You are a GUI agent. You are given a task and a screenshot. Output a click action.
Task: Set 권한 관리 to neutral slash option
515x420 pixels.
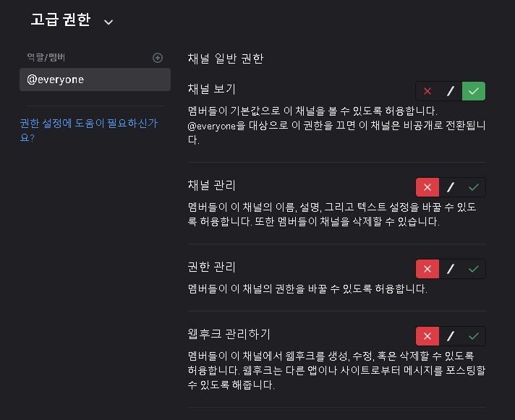(451, 269)
